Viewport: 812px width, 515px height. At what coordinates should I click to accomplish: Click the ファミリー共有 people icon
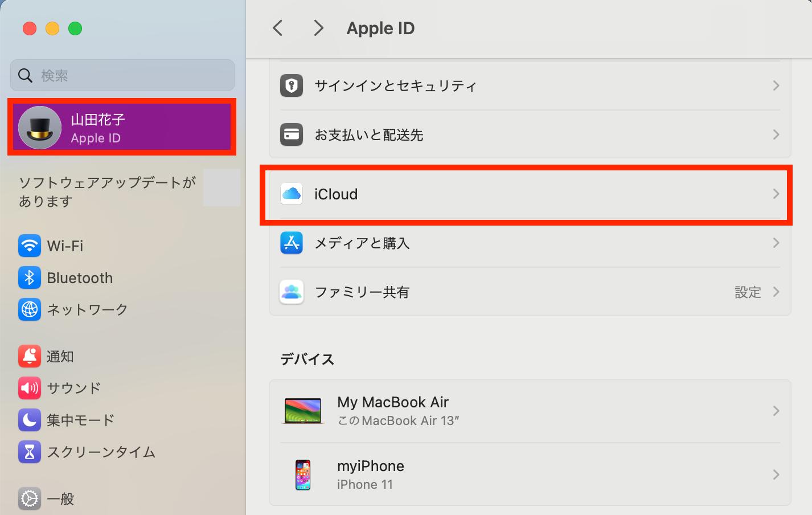click(291, 292)
